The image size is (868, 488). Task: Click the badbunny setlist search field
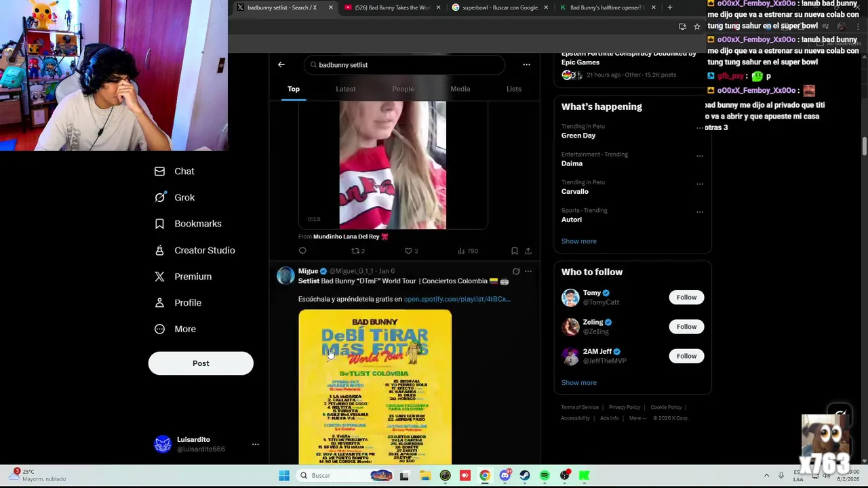tap(406, 65)
